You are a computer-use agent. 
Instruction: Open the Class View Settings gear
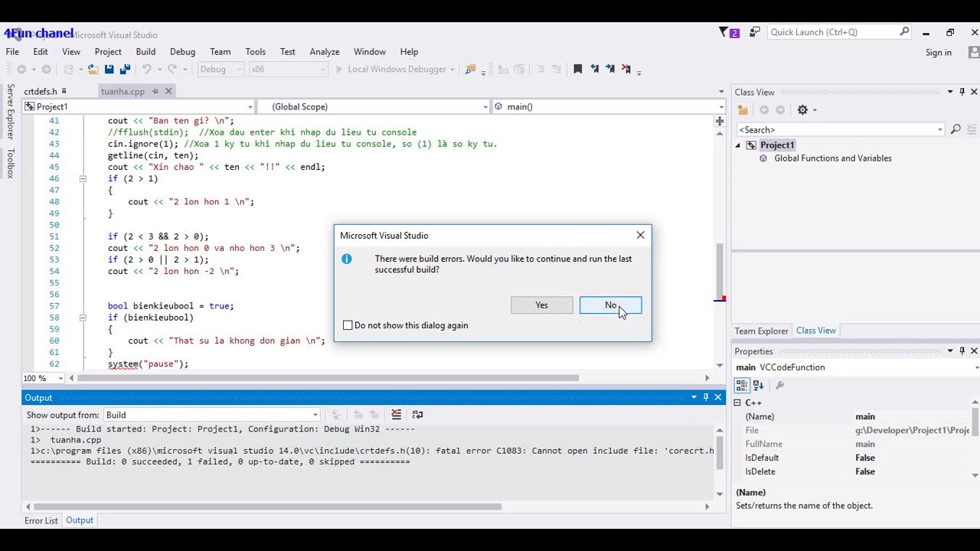pos(802,110)
